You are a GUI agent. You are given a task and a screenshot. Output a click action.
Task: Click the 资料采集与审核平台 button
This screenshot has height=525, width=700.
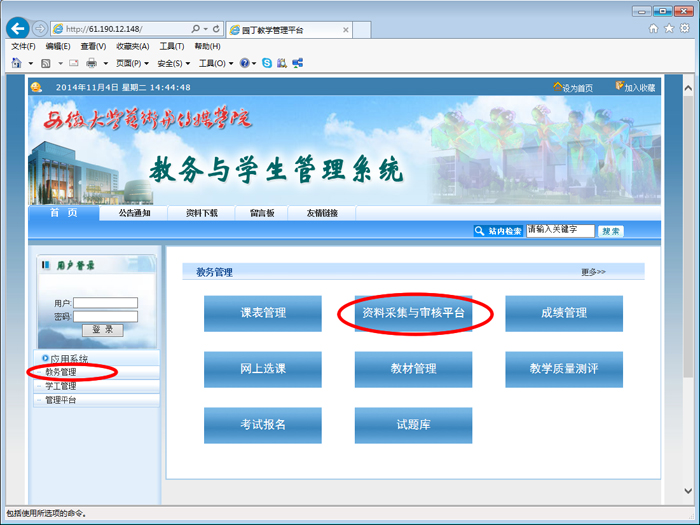click(413, 313)
